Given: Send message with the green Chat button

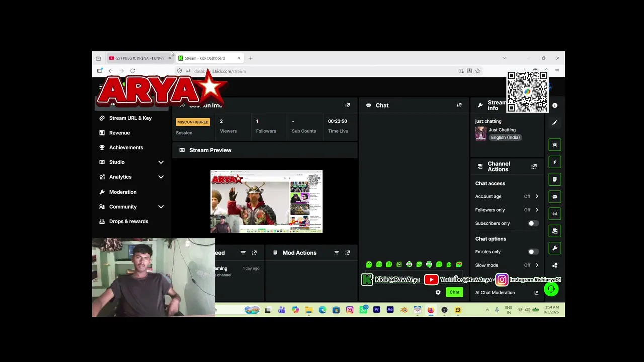Looking at the screenshot, I should click(454, 292).
